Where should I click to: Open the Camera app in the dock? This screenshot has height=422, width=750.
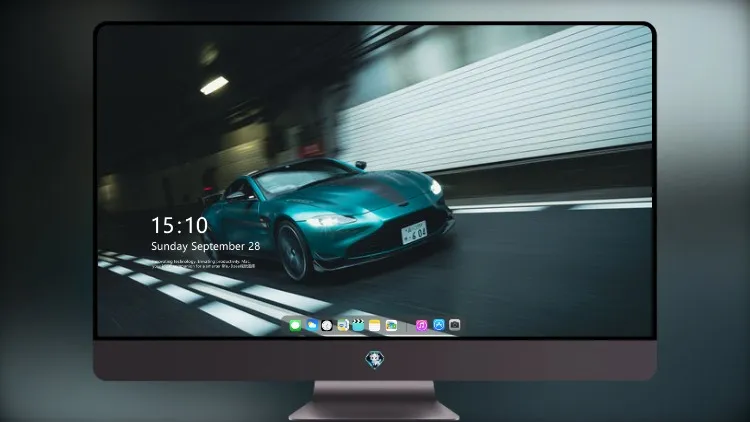[x=454, y=325]
